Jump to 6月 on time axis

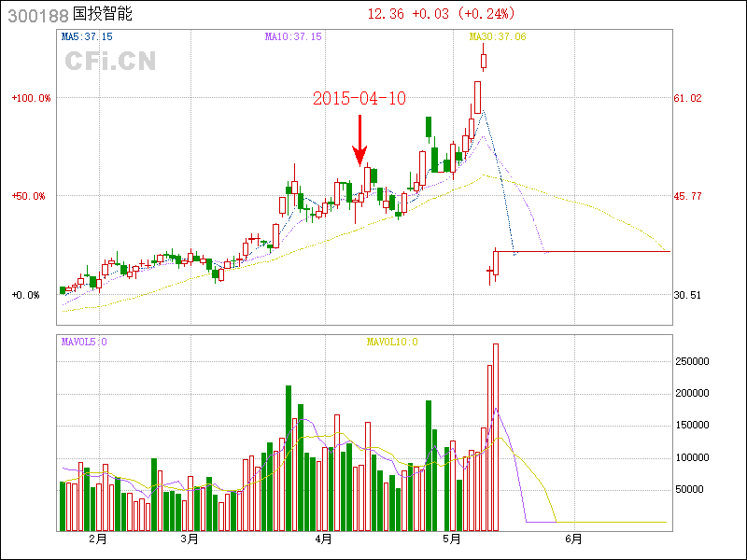click(x=573, y=539)
